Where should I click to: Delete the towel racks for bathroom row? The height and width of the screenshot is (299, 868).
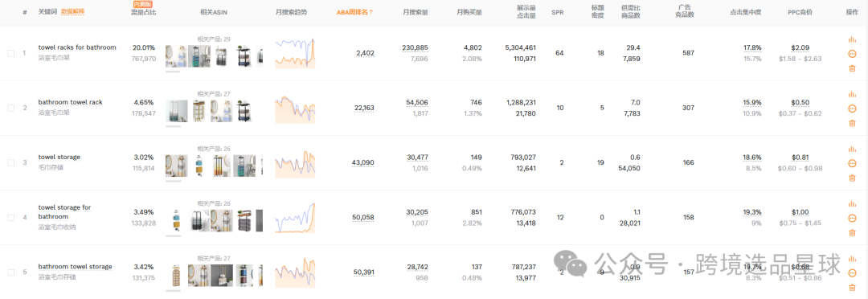pyautogui.click(x=852, y=68)
